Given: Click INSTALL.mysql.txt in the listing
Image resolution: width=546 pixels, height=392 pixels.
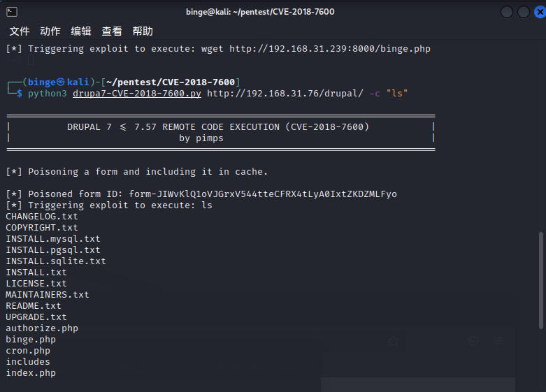Looking at the screenshot, I should pos(53,238).
